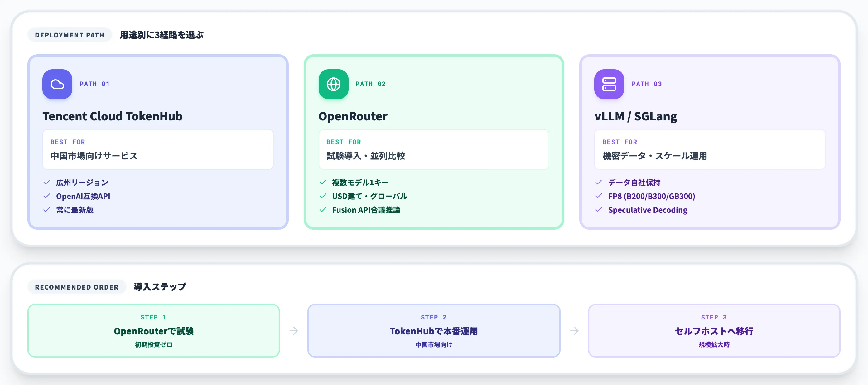Click the PATH 02 label
The height and width of the screenshot is (385, 868).
point(371,84)
